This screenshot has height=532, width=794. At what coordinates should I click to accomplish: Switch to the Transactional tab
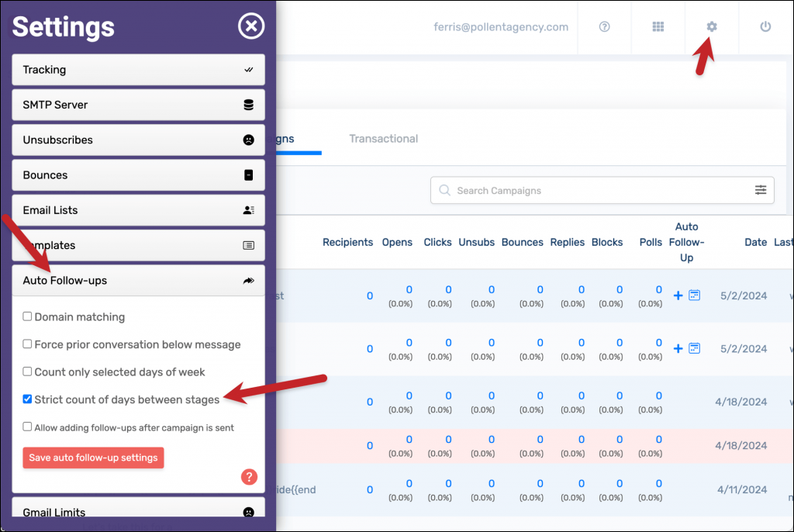coord(383,139)
